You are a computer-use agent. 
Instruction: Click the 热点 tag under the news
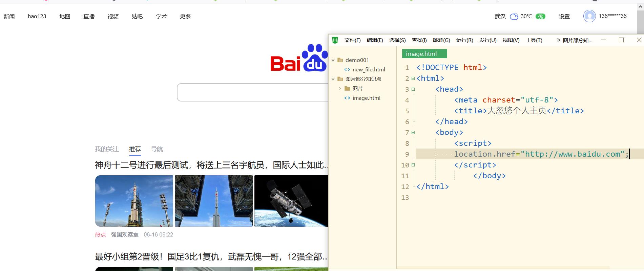pos(100,234)
